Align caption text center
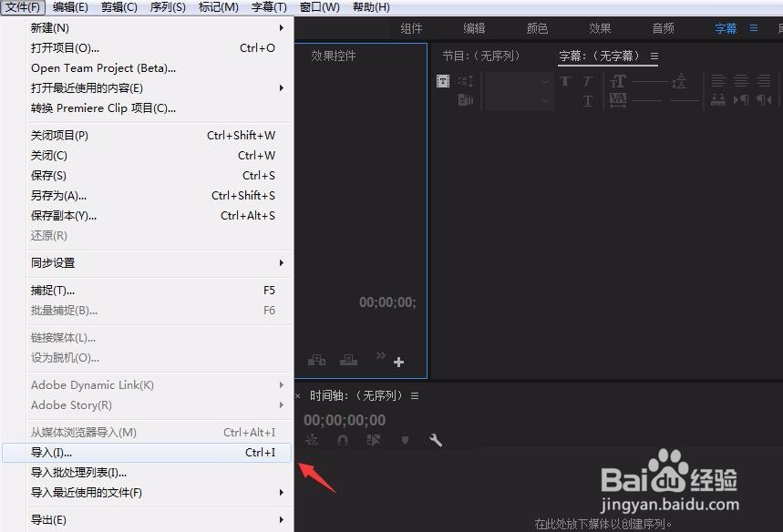 [741, 80]
